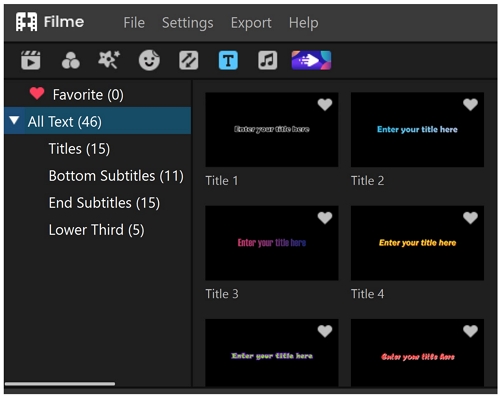Open the Media library icon

pyautogui.click(x=31, y=60)
